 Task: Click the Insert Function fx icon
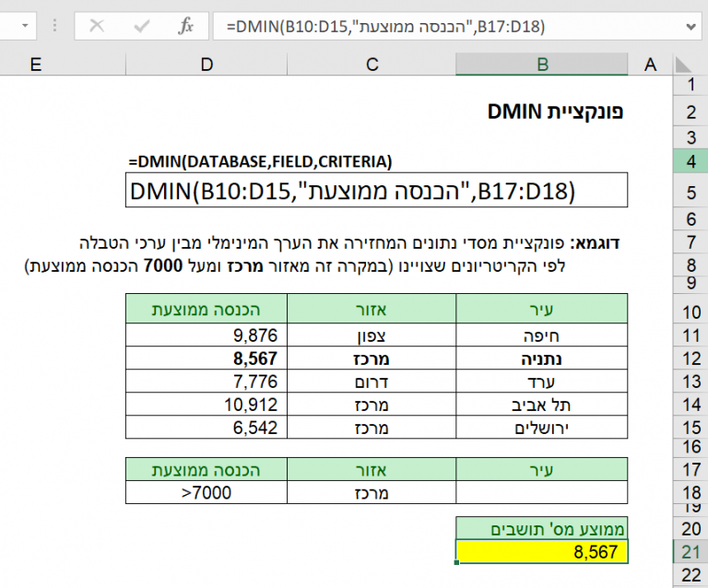pyautogui.click(x=185, y=26)
